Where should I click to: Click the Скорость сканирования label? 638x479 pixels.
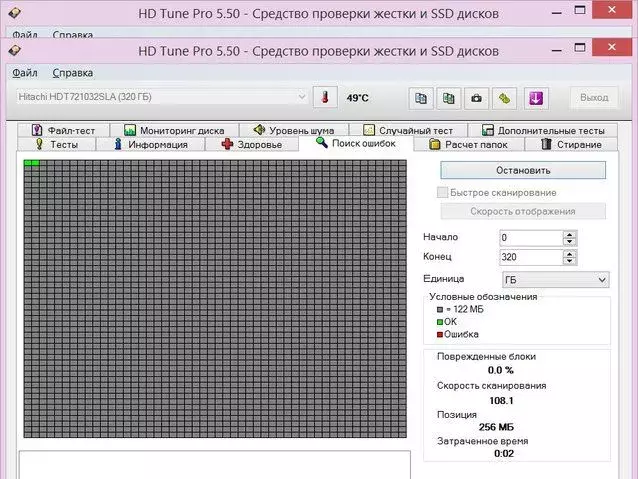coord(492,386)
